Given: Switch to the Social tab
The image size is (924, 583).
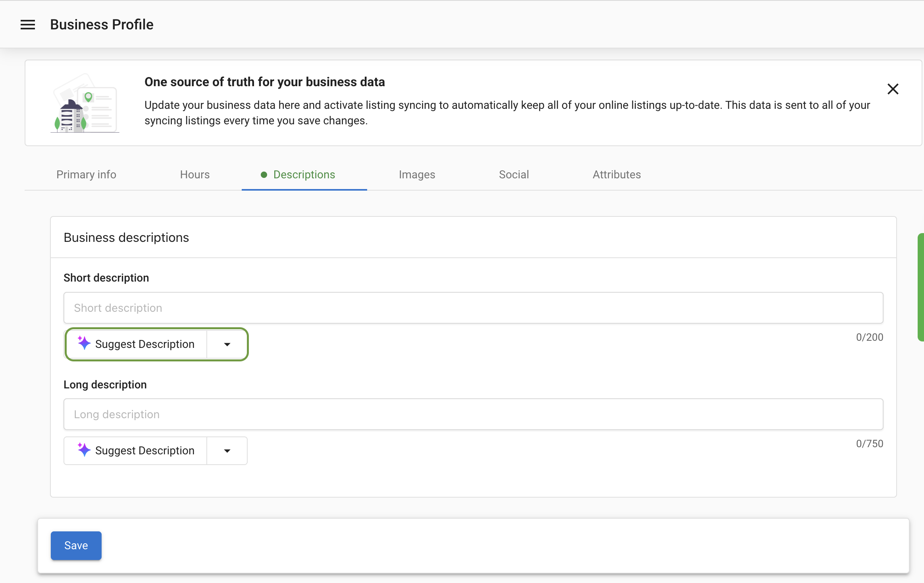Looking at the screenshot, I should tap(513, 175).
